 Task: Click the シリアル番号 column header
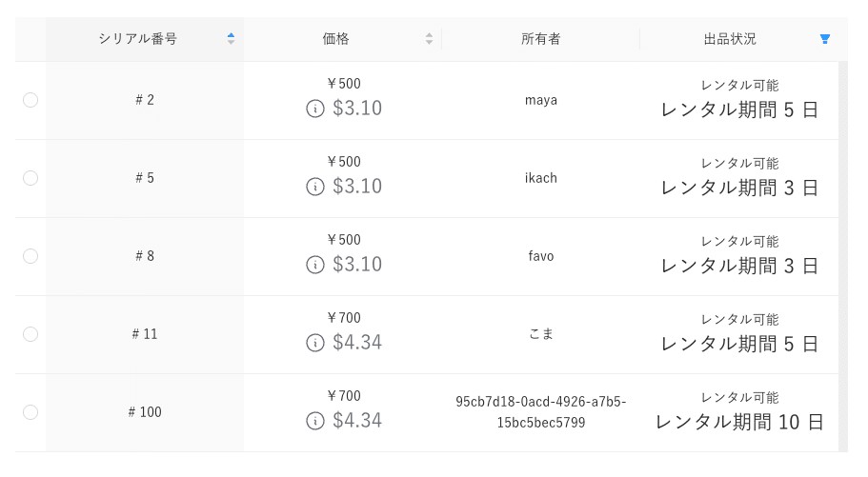145,39
